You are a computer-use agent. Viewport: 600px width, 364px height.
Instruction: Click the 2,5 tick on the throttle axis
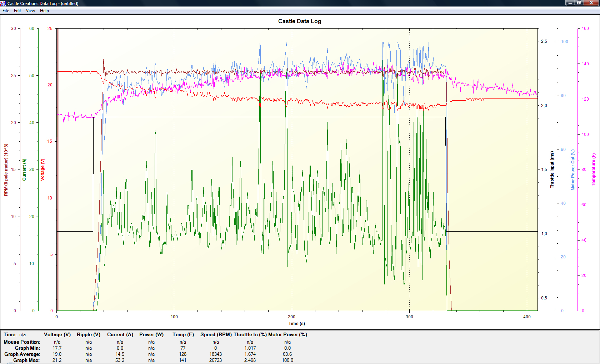(x=544, y=41)
